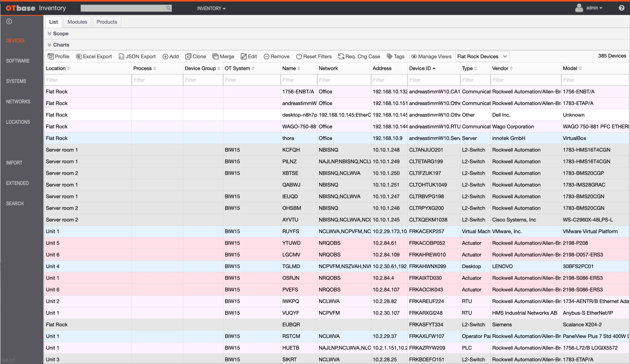
Task: Select the row named thora
Action: pos(336,138)
